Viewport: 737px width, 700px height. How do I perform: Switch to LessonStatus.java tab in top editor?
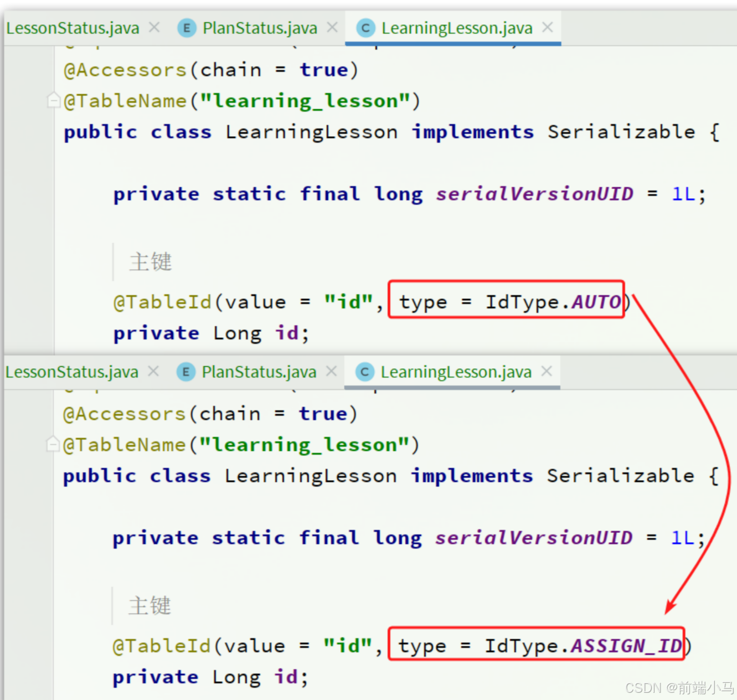tap(73, 28)
